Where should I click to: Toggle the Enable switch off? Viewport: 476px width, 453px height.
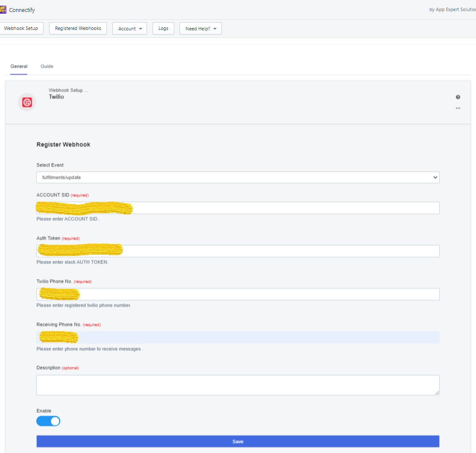point(48,421)
